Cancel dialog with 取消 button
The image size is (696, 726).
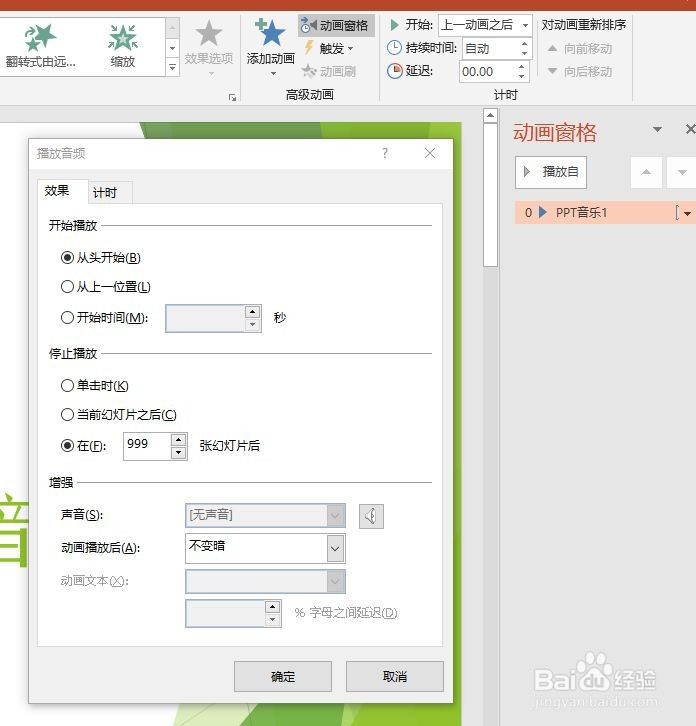(395, 676)
